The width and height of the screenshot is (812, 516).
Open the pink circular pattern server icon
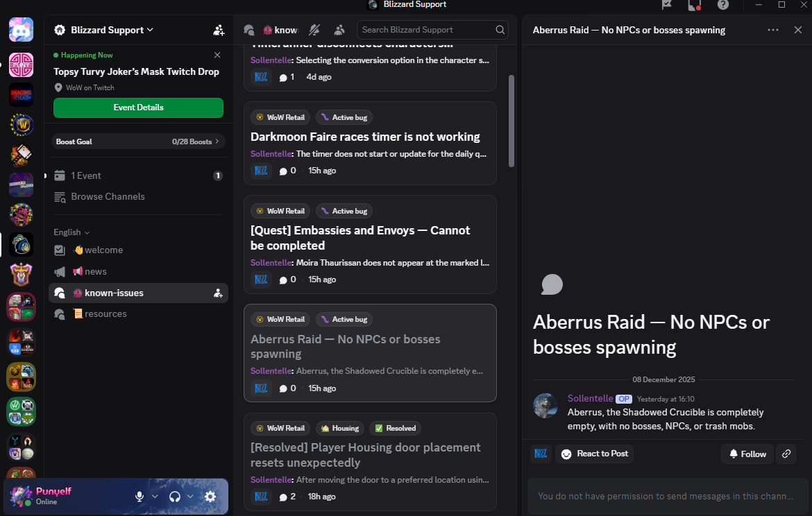coord(22,64)
